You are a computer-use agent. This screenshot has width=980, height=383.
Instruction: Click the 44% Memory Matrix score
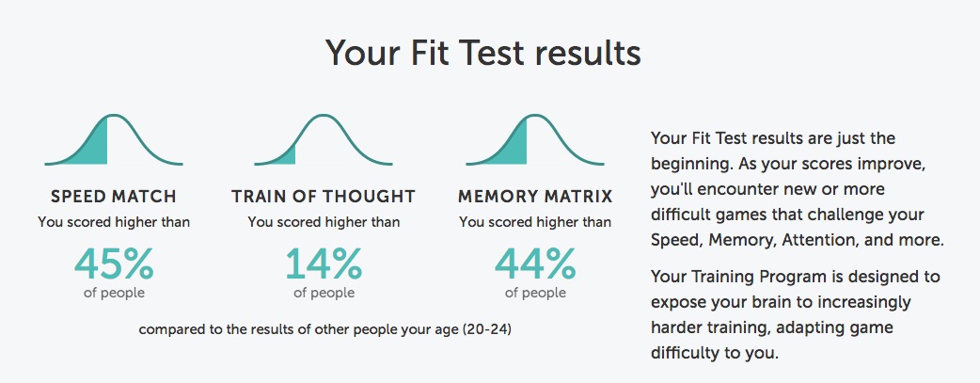(x=535, y=264)
